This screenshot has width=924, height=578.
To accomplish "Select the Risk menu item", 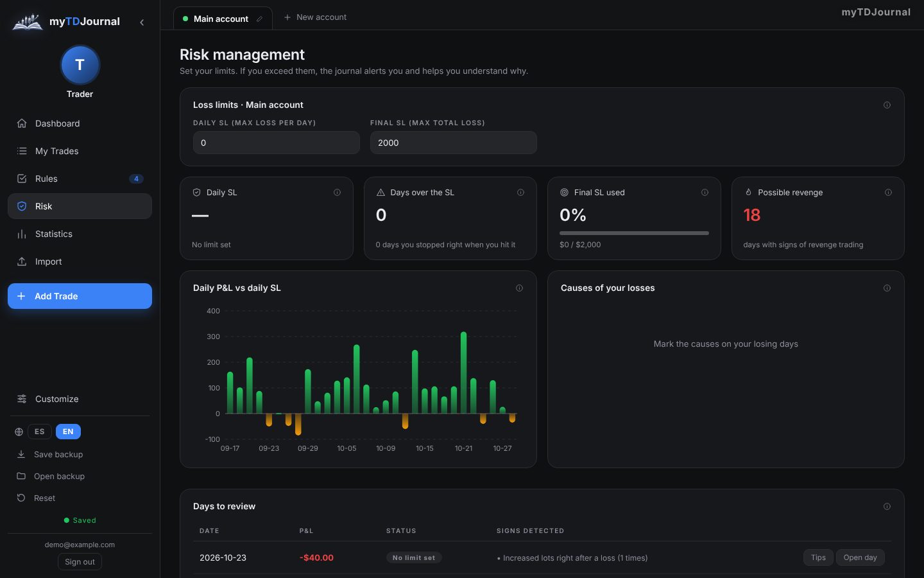I will pyautogui.click(x=80, y=206).
